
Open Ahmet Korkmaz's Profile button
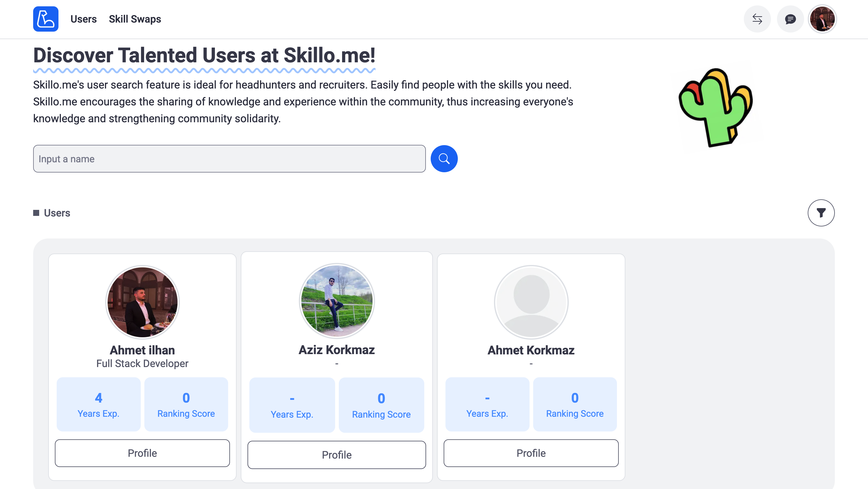(x=531, y=453)
